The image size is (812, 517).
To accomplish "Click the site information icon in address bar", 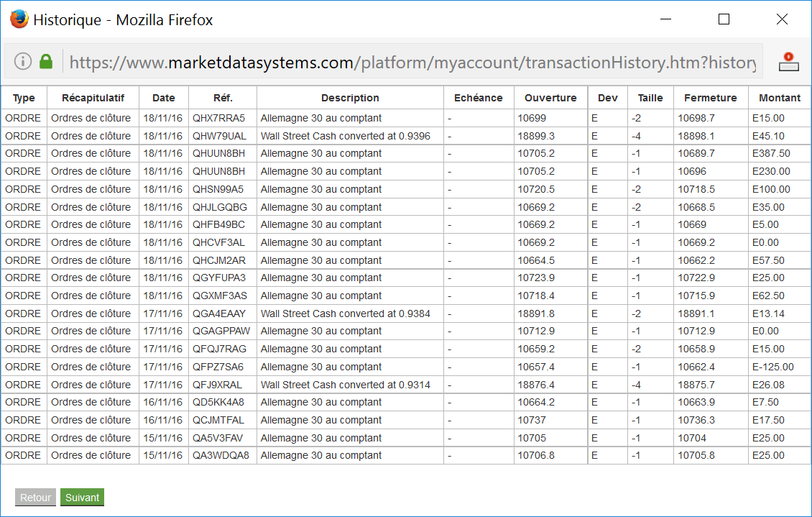I will (23, 61).
